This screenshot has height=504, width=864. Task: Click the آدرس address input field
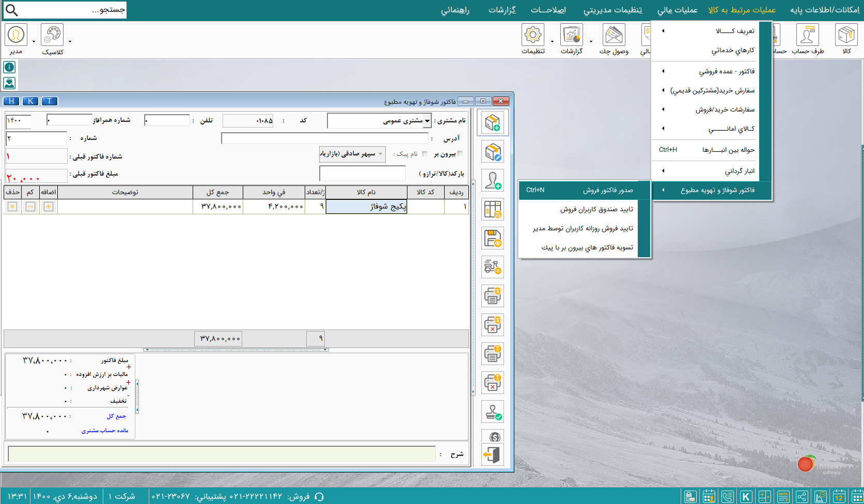point(325,138)
